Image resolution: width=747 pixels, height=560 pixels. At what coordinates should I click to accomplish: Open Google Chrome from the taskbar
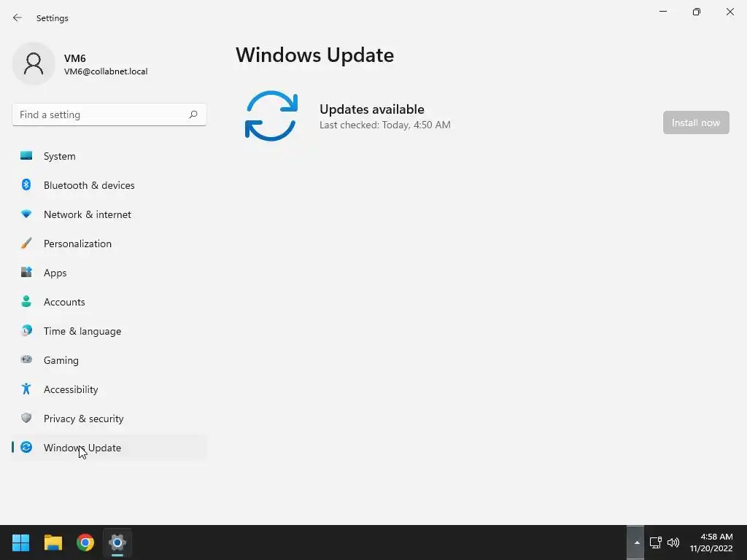tap(85, 542)
